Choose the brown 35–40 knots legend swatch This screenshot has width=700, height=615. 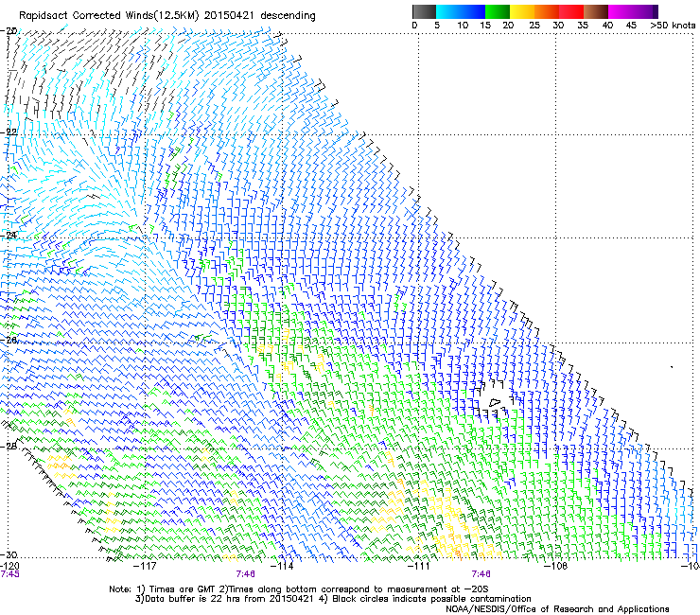tap(596, 11)
